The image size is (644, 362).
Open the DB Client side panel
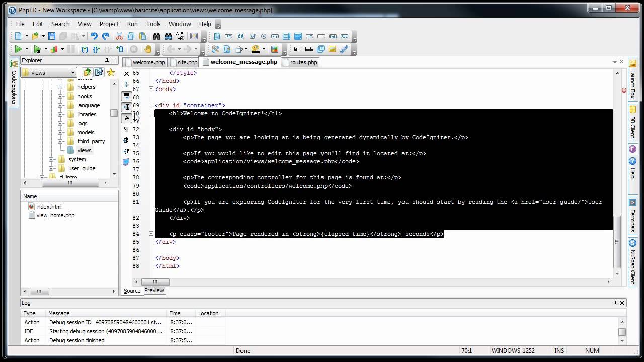point(632,123)
